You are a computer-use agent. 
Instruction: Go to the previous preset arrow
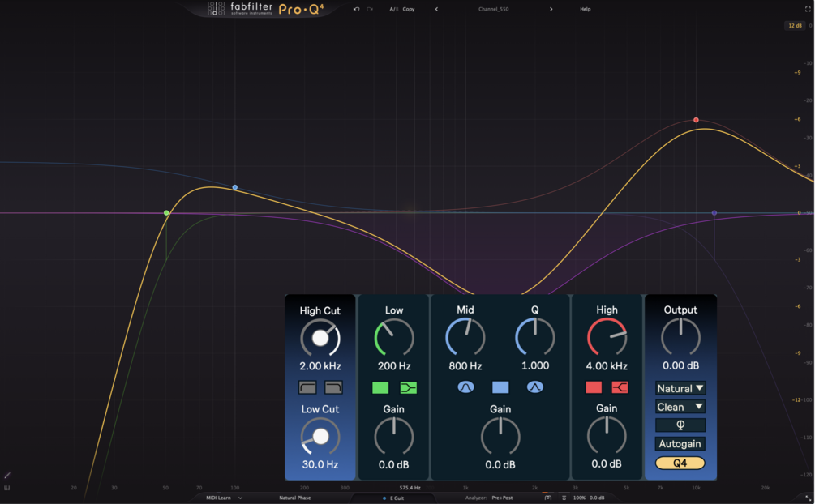(x=436, y=9)
